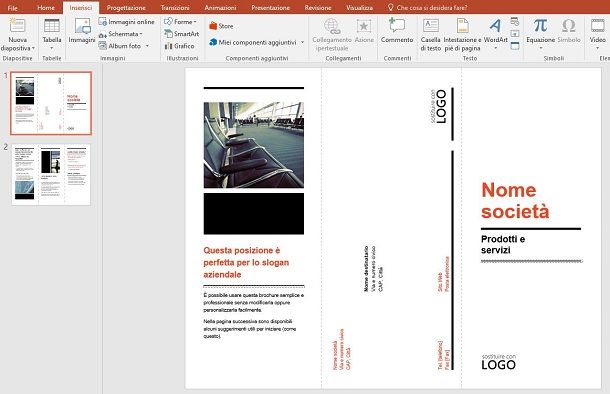The image size is (610, 394).
Task: Expand the Equazione dropdown arrow
Action: point(540,49)
